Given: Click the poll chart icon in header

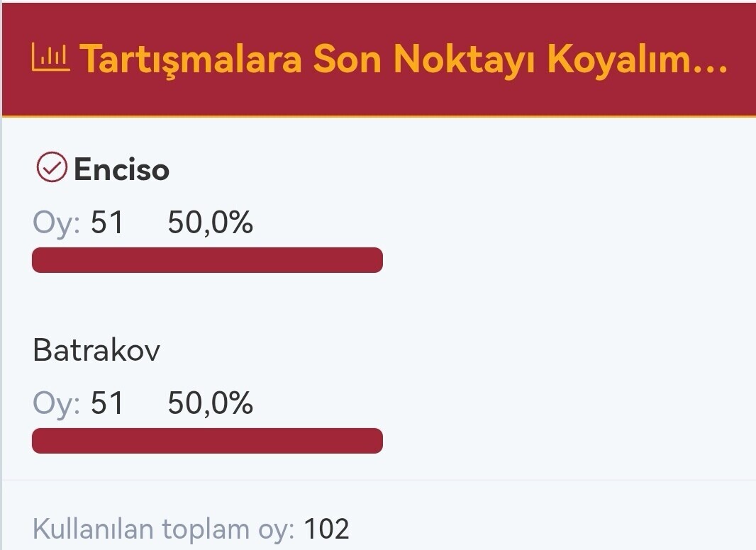Looking at the screenshot, I should coord(50,57).
